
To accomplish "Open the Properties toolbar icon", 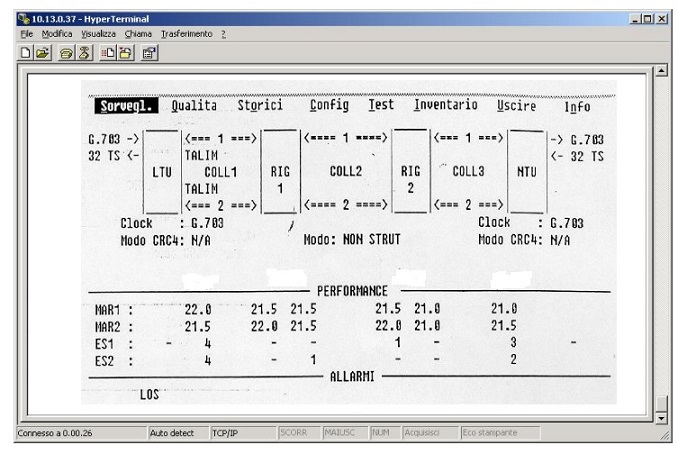I will coord(148,53).
